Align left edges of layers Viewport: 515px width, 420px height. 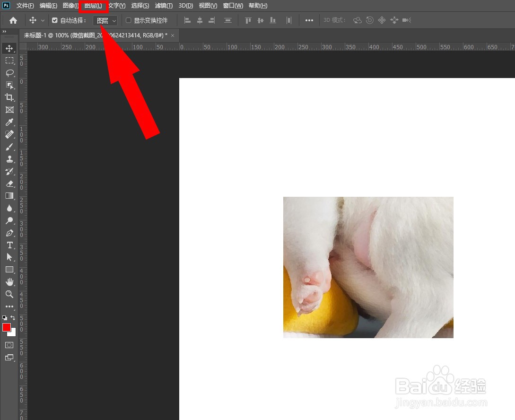pyautogui.click(x=188, y=20)
